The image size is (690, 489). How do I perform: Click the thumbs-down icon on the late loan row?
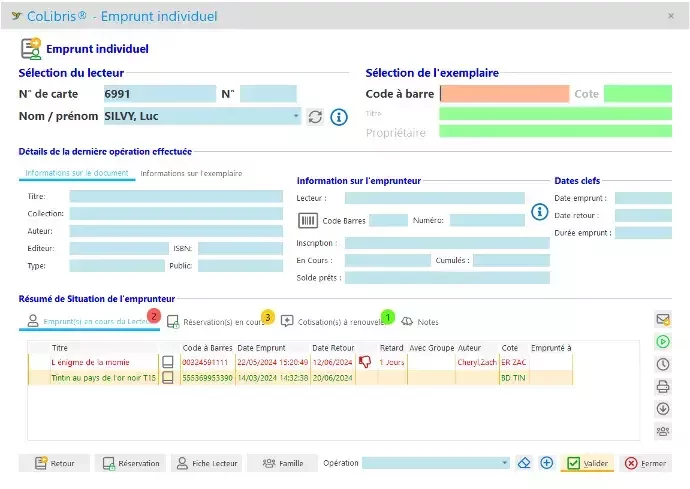[365, 362]
